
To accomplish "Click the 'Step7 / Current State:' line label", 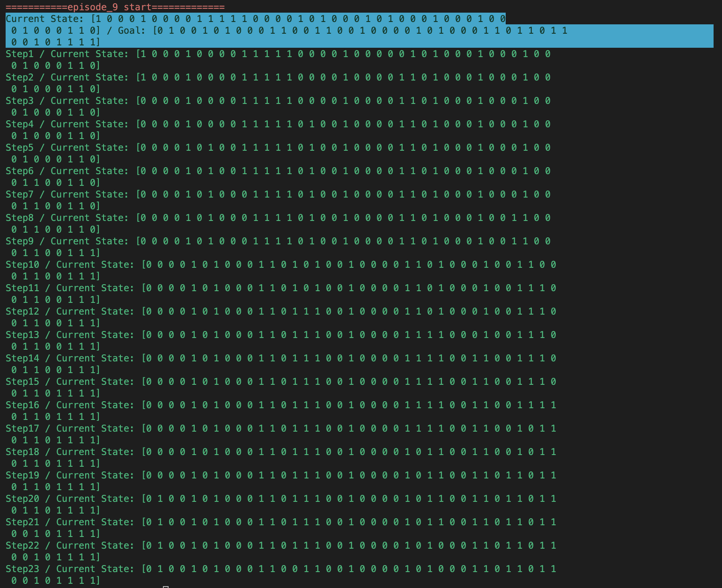I will (67, 194).
